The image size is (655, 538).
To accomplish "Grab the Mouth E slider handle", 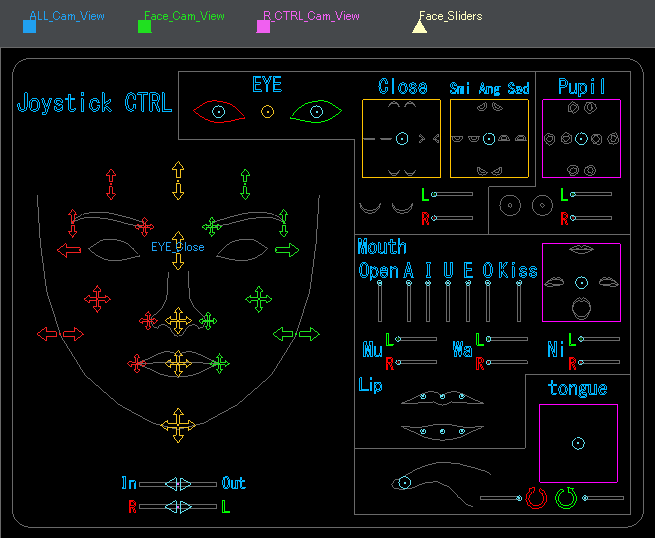I will pos(468,283).
